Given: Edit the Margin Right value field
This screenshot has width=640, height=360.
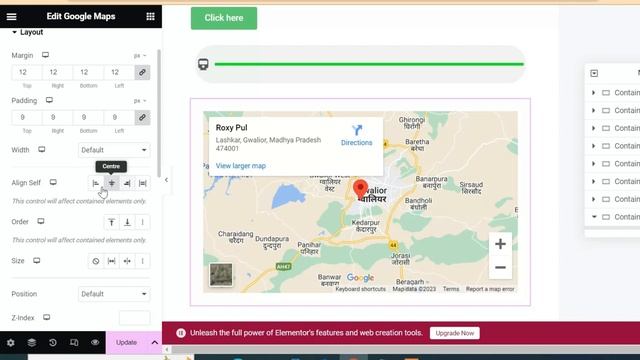Looking at the screenshot, I should [58, 72].
